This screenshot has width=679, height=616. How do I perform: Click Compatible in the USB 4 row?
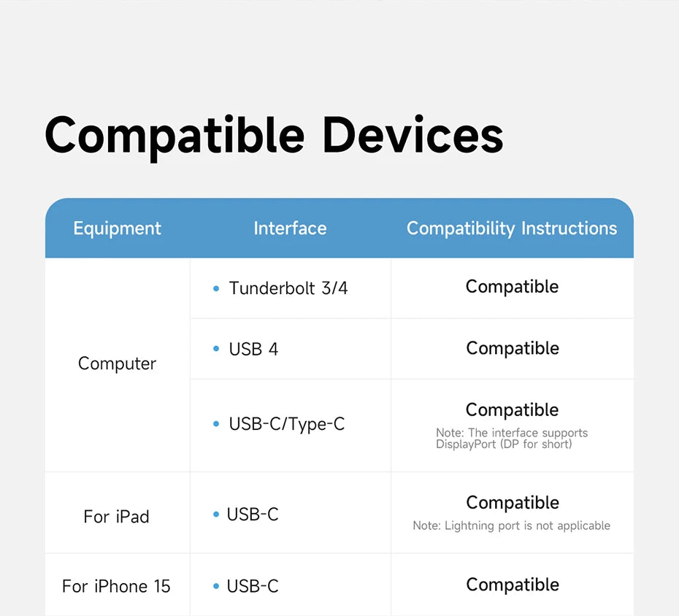click(513, 348)
